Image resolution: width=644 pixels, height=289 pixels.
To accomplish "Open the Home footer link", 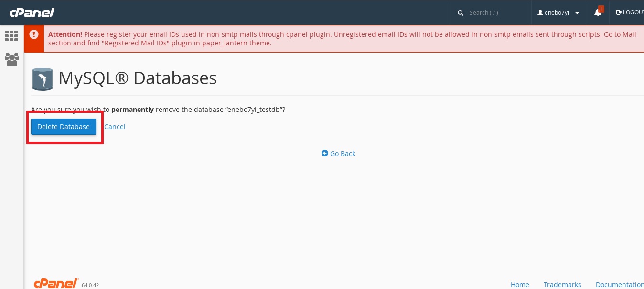I will tap(520, 285).
